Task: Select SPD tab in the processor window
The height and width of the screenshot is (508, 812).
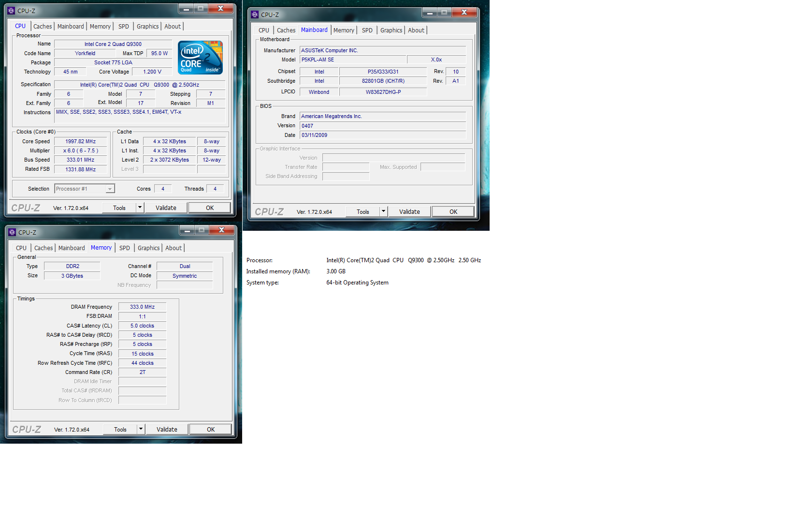Action: point(124,27)
